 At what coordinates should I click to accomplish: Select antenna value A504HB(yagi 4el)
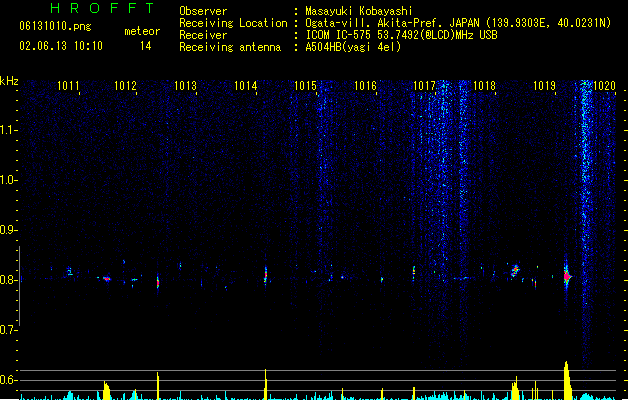point(353,47)
